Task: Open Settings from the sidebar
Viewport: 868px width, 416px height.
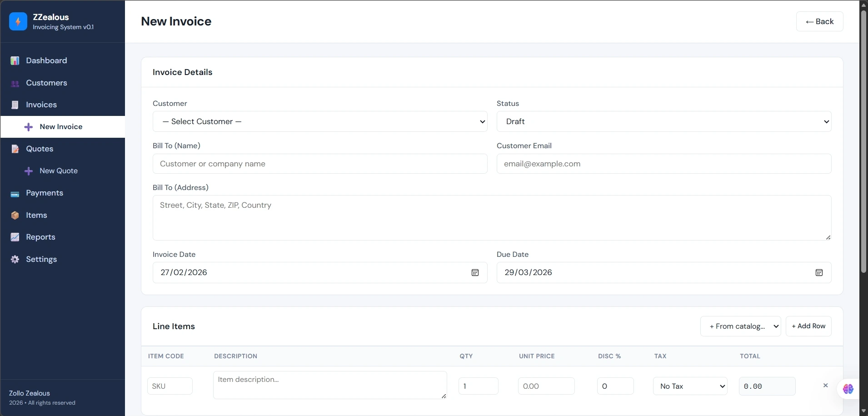Action: point(63,259)
